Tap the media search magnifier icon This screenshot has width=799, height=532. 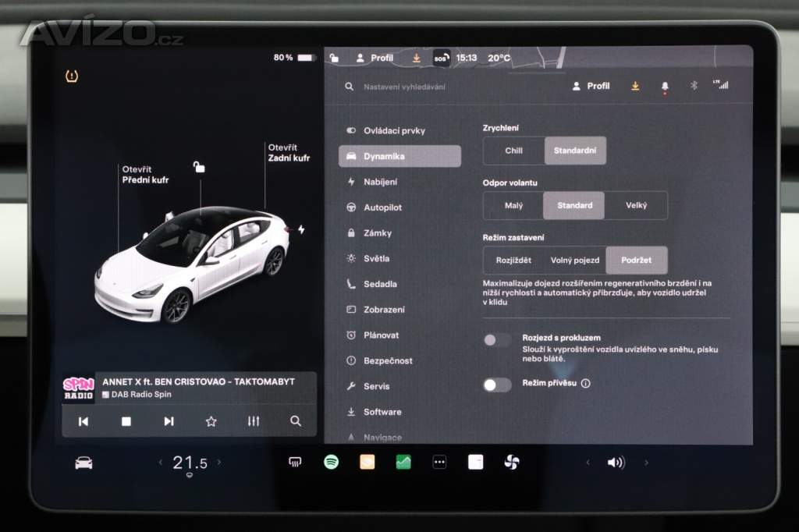(x=296, y=421)
